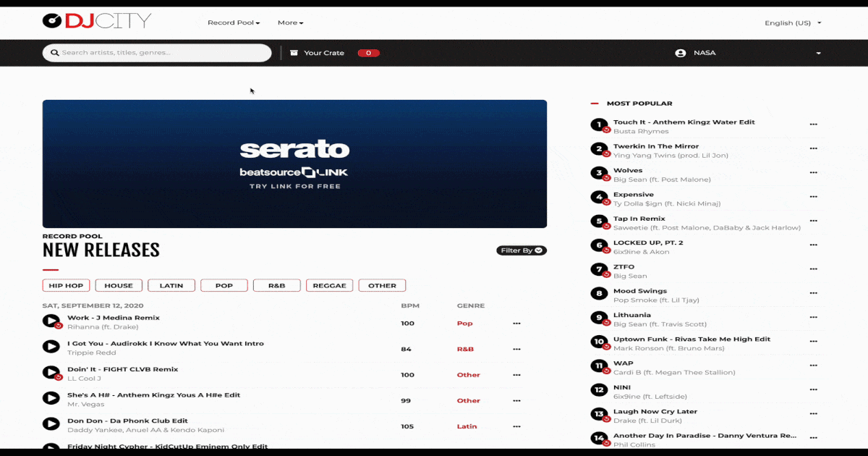The height and width of the screenshot is (456, 868).
Task: Open options for ZTFO
Action: coord(813,269)
